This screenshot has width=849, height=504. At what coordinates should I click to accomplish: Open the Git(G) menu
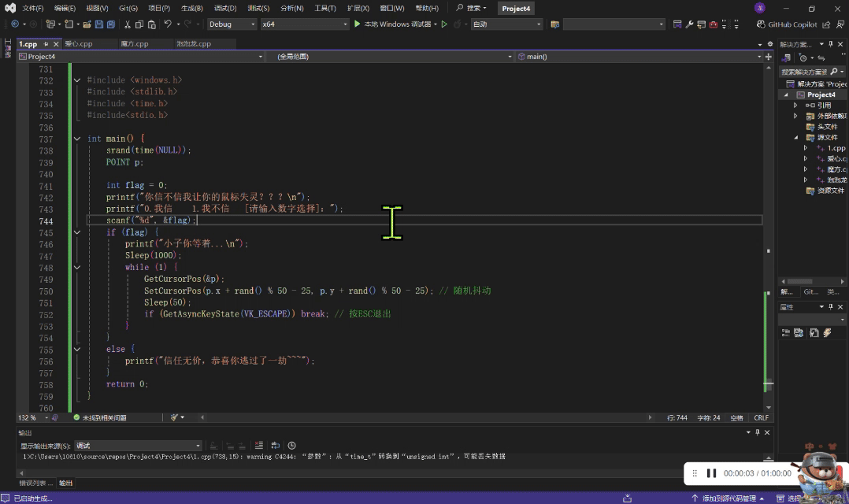(128, 8)
